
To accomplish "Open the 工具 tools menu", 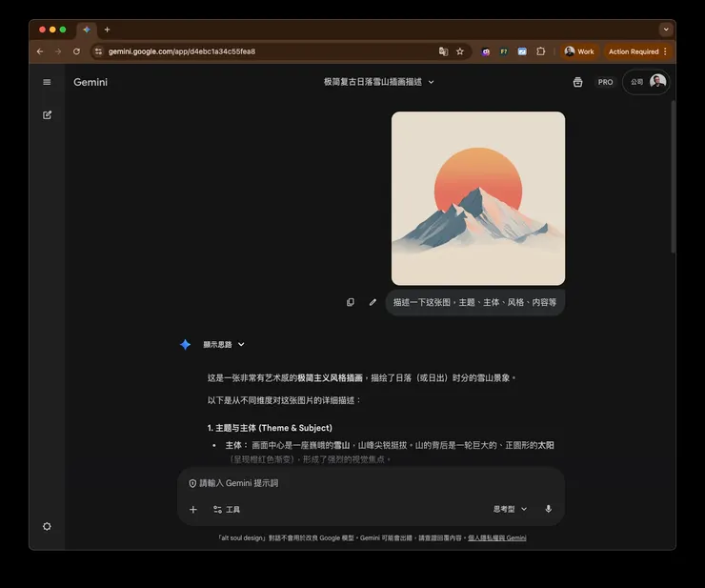I will coord(227,510).
